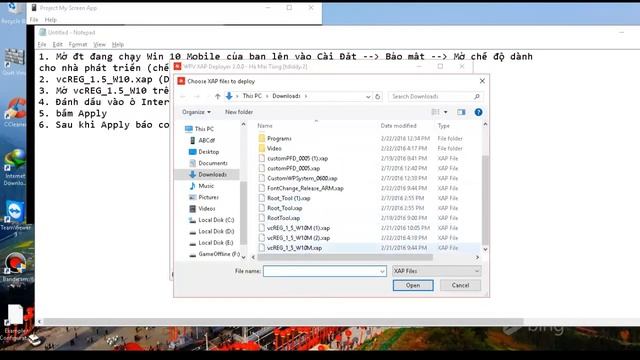Open Notepad Format menu
The height and width of the screenshot is (360, 640).
point(78,44)
